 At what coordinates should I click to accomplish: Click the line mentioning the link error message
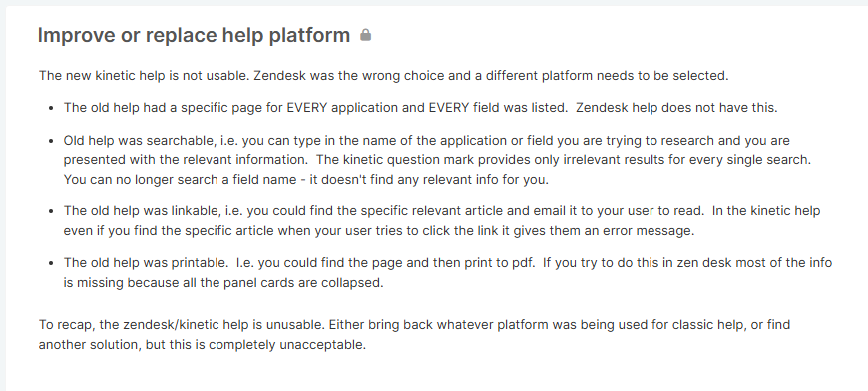[379, 231]
